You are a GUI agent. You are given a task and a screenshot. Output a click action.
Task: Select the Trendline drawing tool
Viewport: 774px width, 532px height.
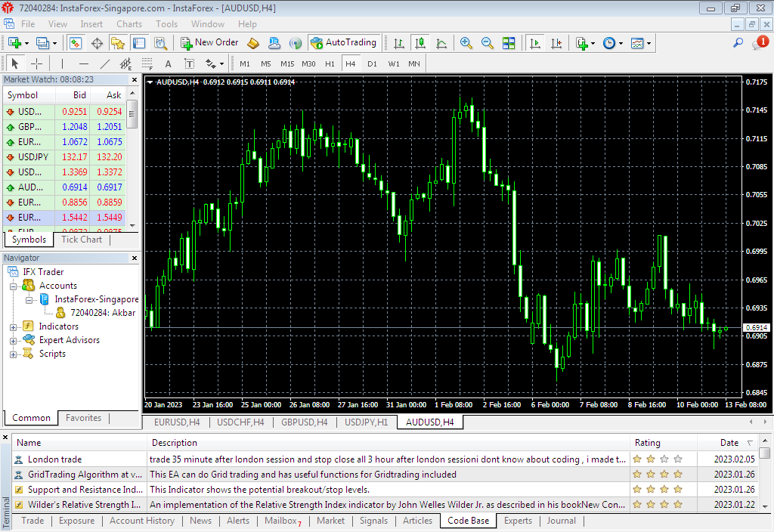(105, 63)
